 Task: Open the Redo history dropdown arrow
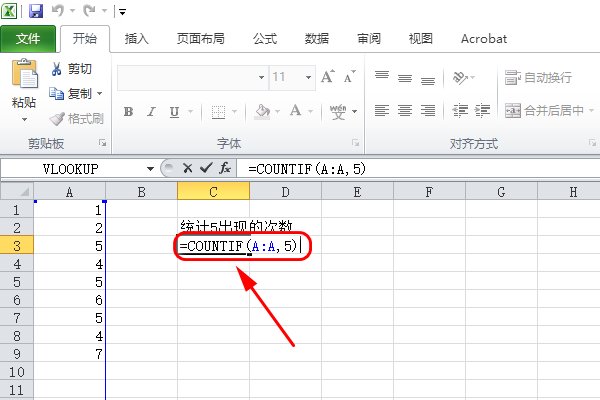coord(104,11)
